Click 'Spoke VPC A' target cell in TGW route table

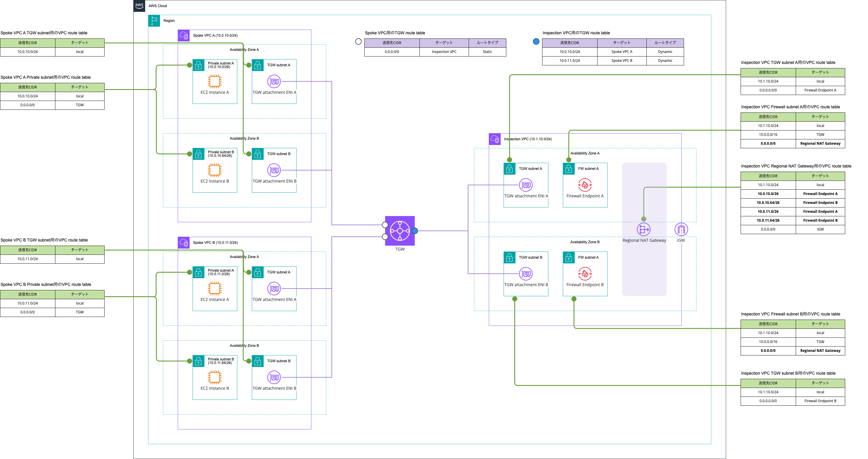click(622, 52)
